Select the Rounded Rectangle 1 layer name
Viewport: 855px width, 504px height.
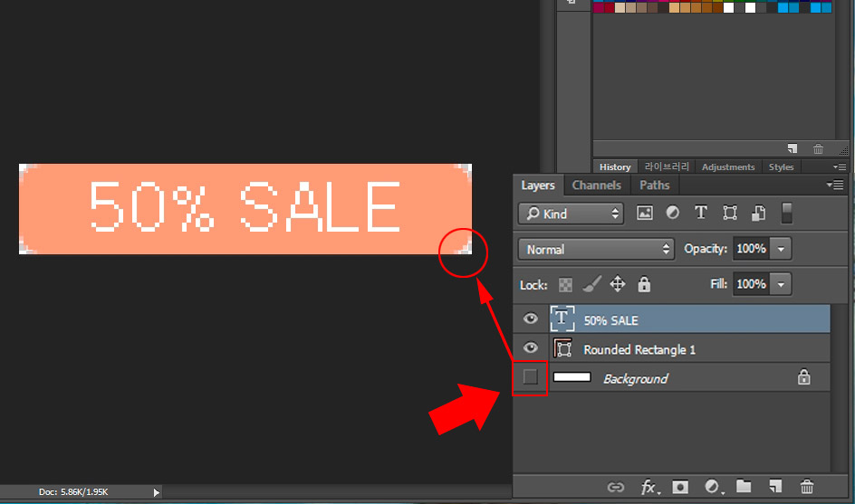(x=639, y=350)
